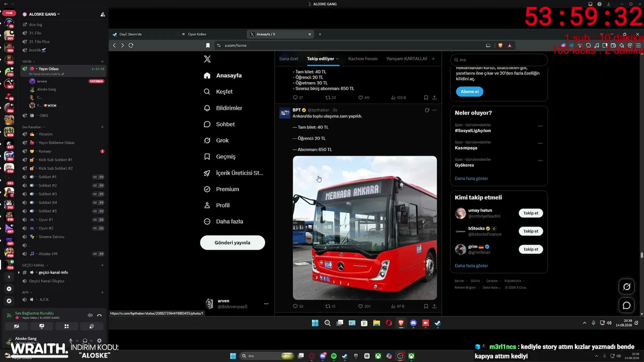Open headphone output options arrow
644x362 pixels.
[91, 341]
